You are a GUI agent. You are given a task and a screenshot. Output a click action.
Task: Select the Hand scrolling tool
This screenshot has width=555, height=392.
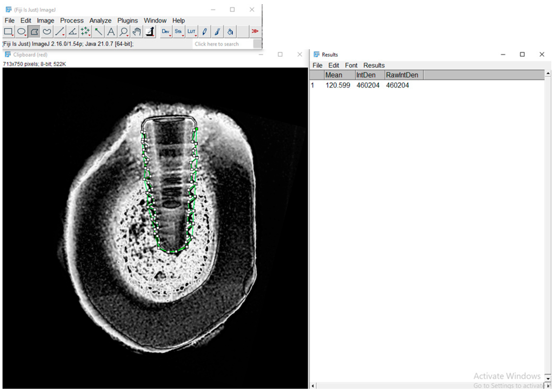click(x=137, y=31)
